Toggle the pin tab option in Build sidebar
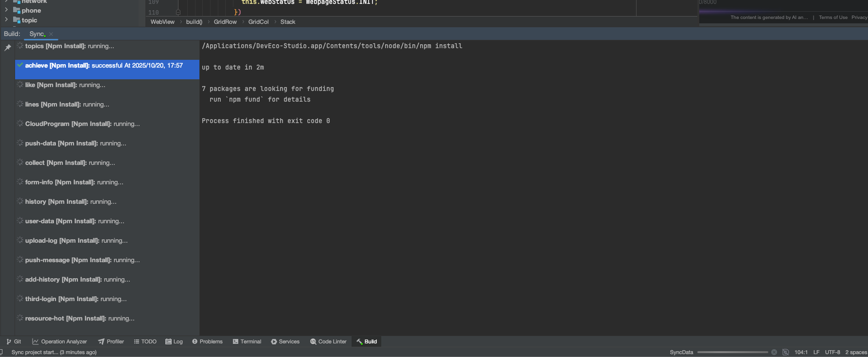This screenshot has width=868, height=357. tap(8, 48)
